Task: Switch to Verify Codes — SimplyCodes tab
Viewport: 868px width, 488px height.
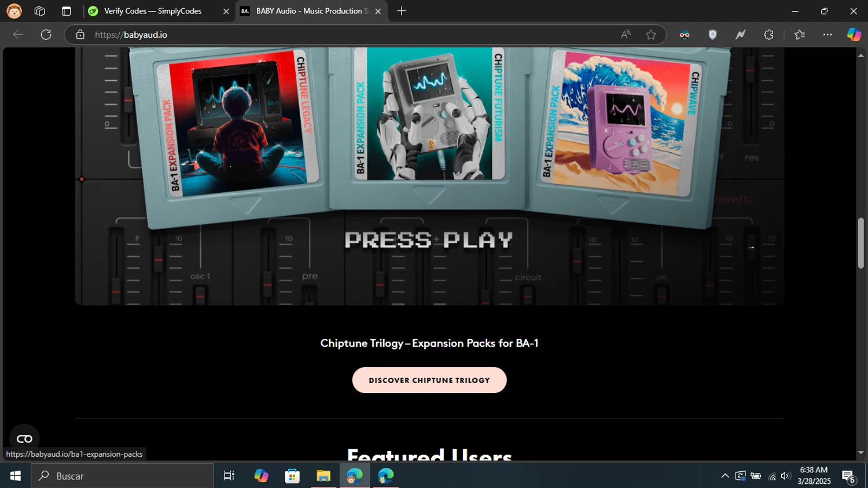Action: coord(153,11)
